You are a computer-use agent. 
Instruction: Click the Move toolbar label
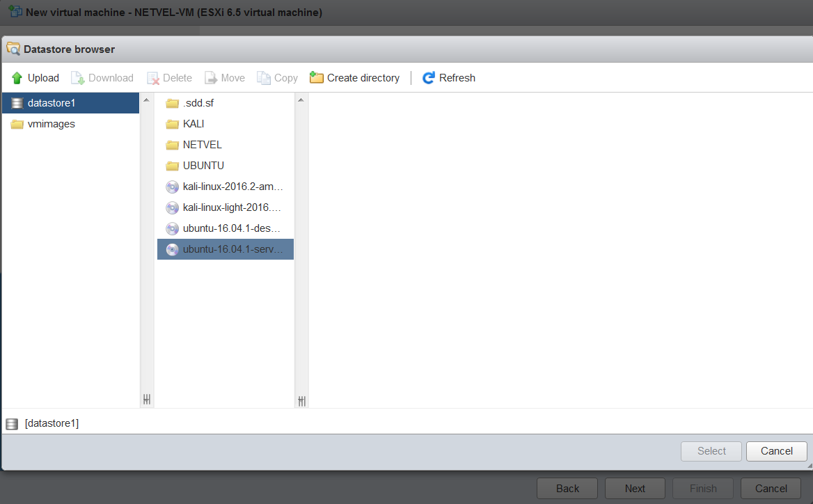point(232,78)
